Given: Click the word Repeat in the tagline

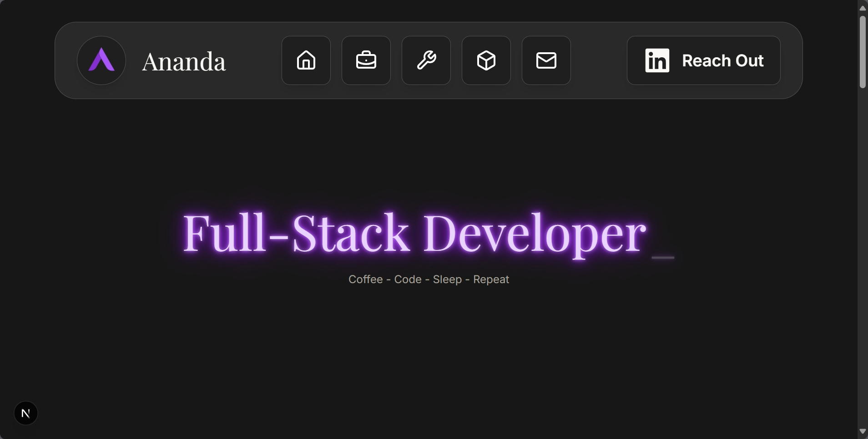Looking at the screenshot, I should point(491,279).
